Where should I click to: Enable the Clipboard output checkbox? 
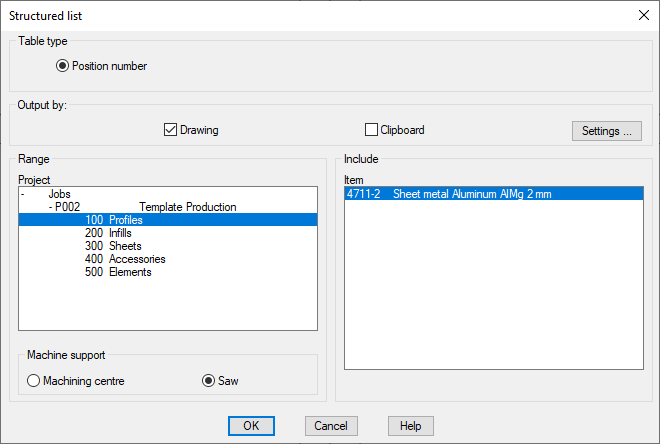tap(372, 130)
